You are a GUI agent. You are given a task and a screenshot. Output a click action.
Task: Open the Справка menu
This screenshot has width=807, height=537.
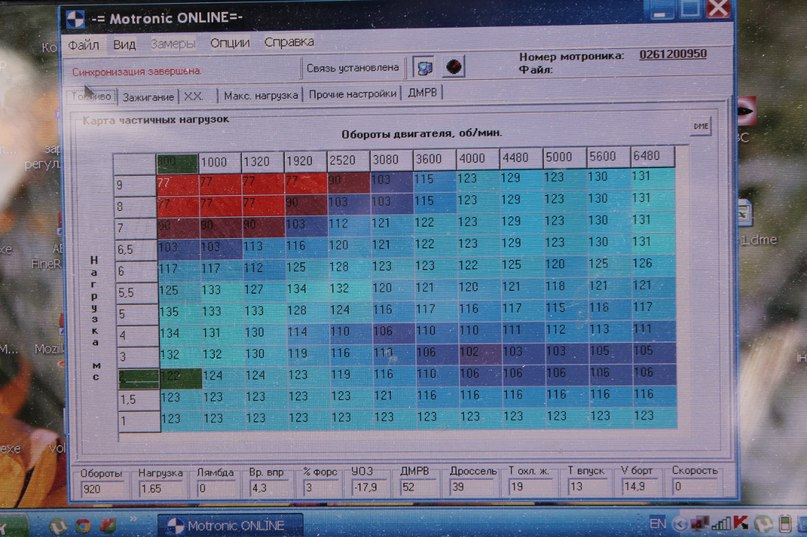[289, 42]
